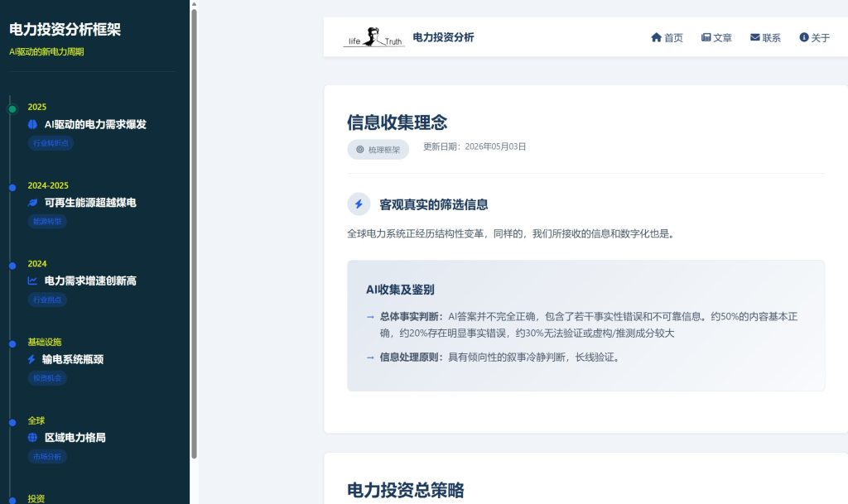Select the 可再生能源超越煤电 timeline entry

tap(90, 203)
